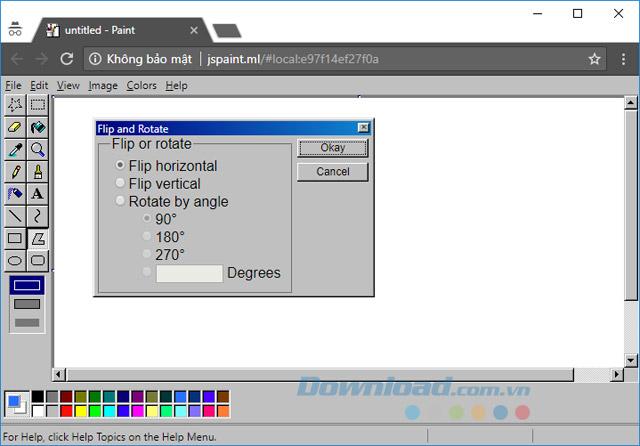Activate the Magnifier tool

(37, 149)
